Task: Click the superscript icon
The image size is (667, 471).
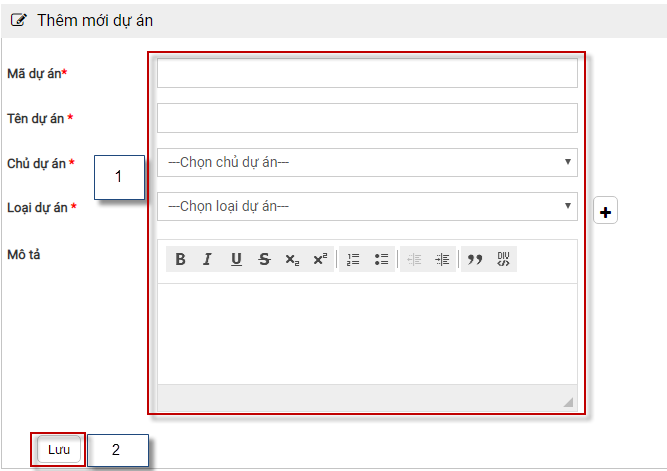Action: pyautogui.click(x=319, y=260)
